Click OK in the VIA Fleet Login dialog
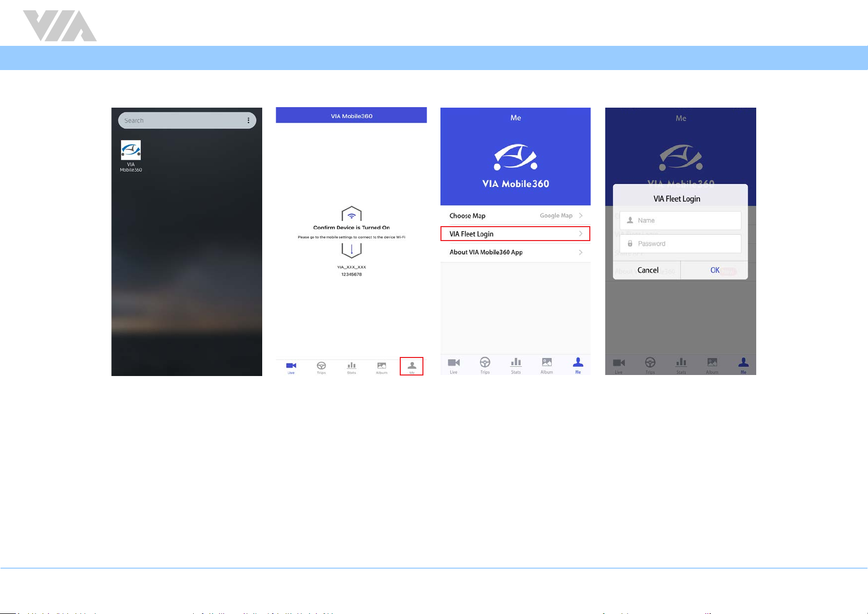The width and height of the screenshot is (868, 614). click(x=714, y=270)
